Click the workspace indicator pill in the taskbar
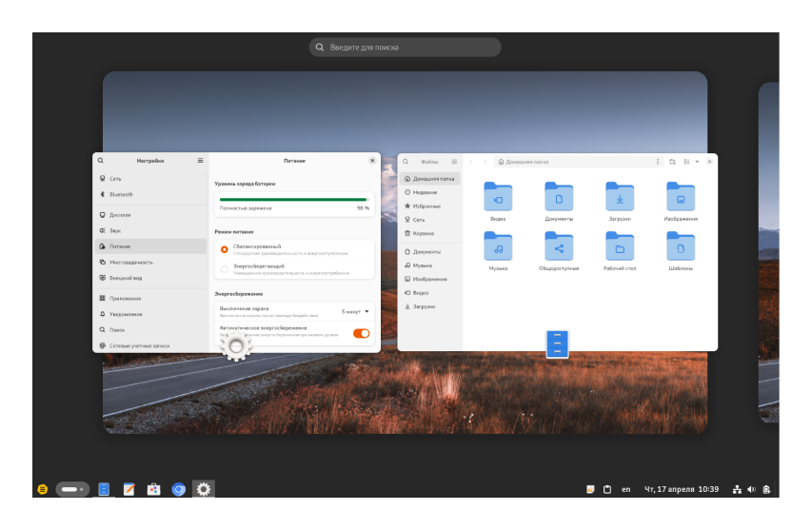This screenshot has width=812, height=530. [x=72, y=489]
